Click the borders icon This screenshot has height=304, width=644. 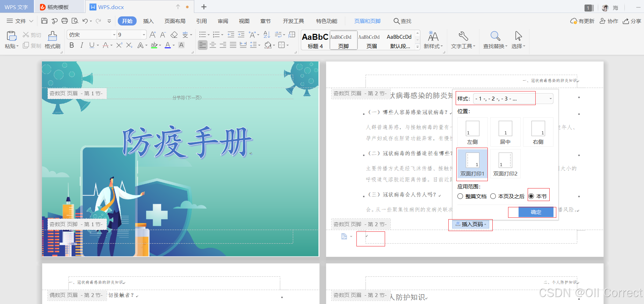[x=282, y=45]
